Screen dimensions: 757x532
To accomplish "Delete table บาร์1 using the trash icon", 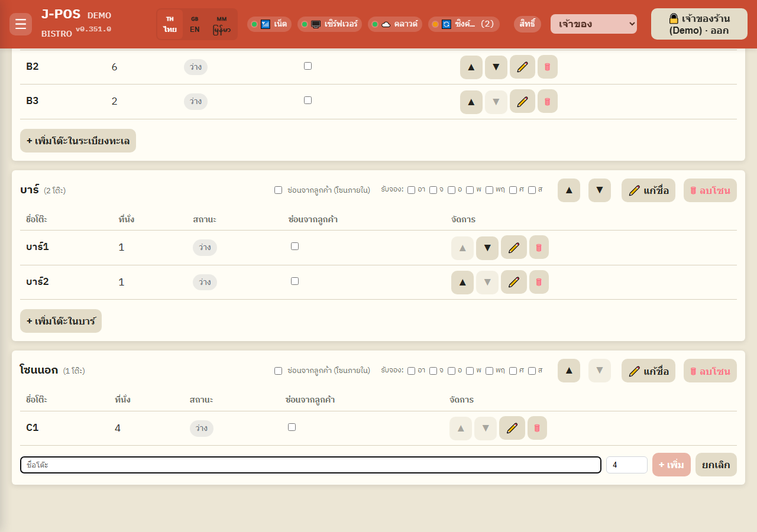I will tap(539, 248).
